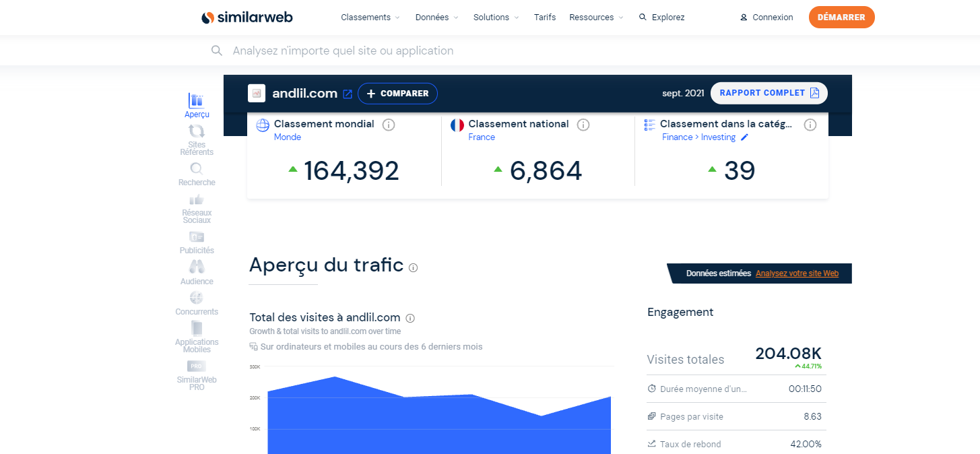Click the 00:11:50 average duration value
The image size is (980, 454).
[x=805, y=389]
